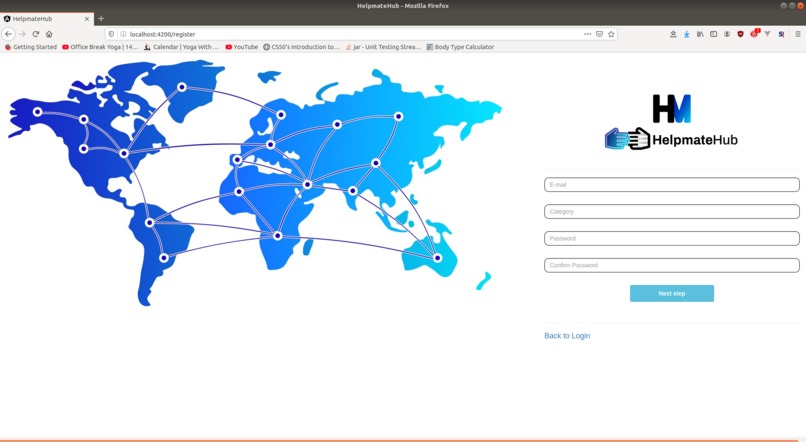Open jar Unit Testing bookmark
806x442 pixels.
(x=383, y=47)
